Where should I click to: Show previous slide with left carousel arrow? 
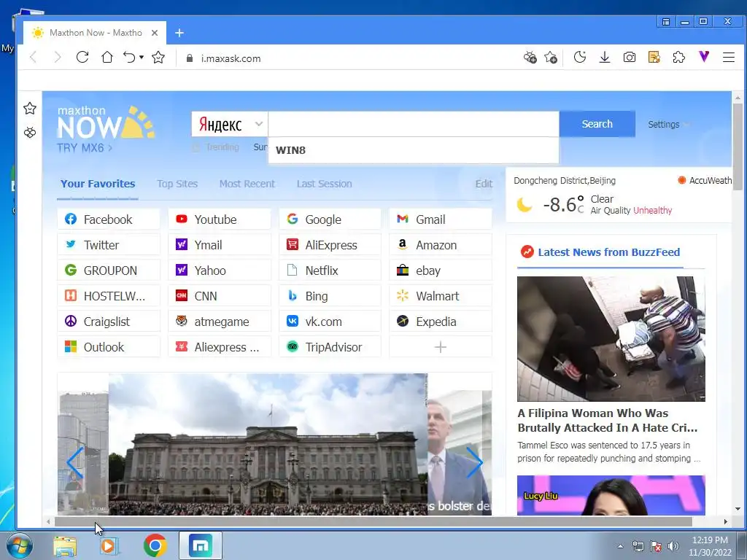pos(75,462)
